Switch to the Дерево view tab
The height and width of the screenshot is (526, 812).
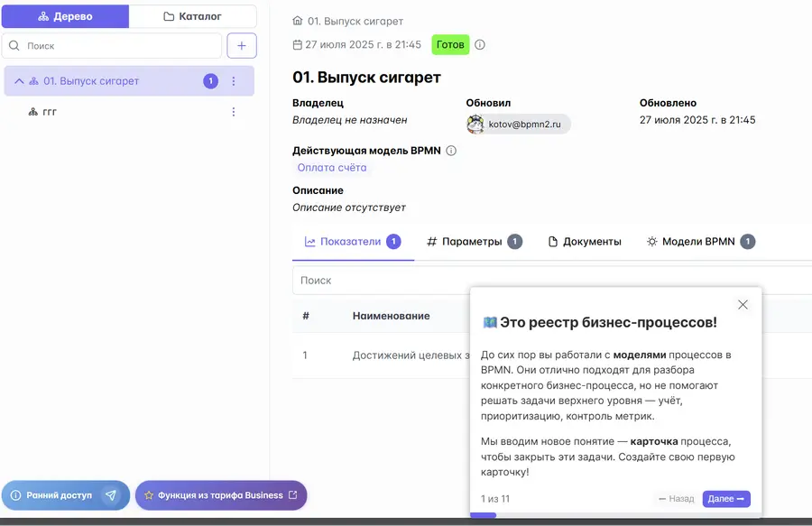65,16
